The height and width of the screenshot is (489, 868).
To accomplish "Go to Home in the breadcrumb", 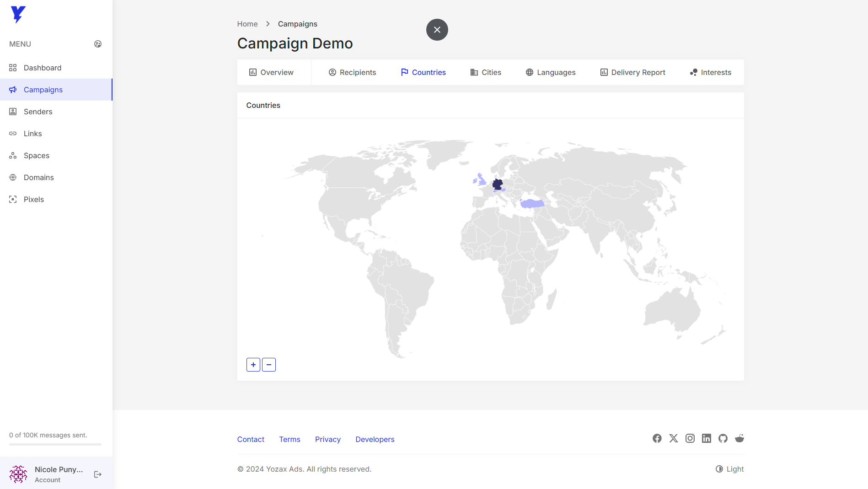I will 247,24.
